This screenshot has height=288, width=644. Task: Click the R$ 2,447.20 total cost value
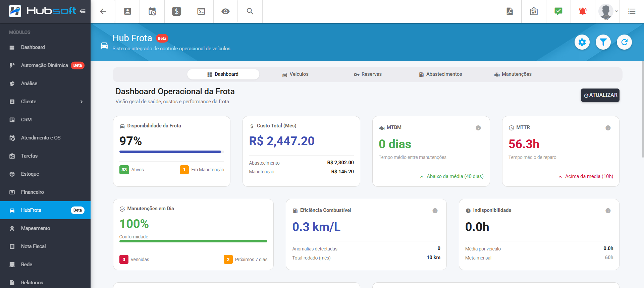pos(282,141)
